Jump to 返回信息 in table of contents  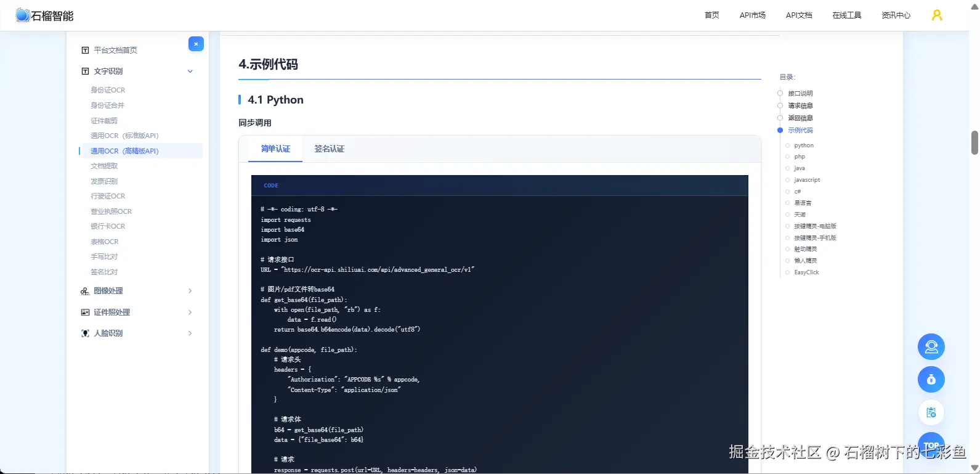pos(800,118)
